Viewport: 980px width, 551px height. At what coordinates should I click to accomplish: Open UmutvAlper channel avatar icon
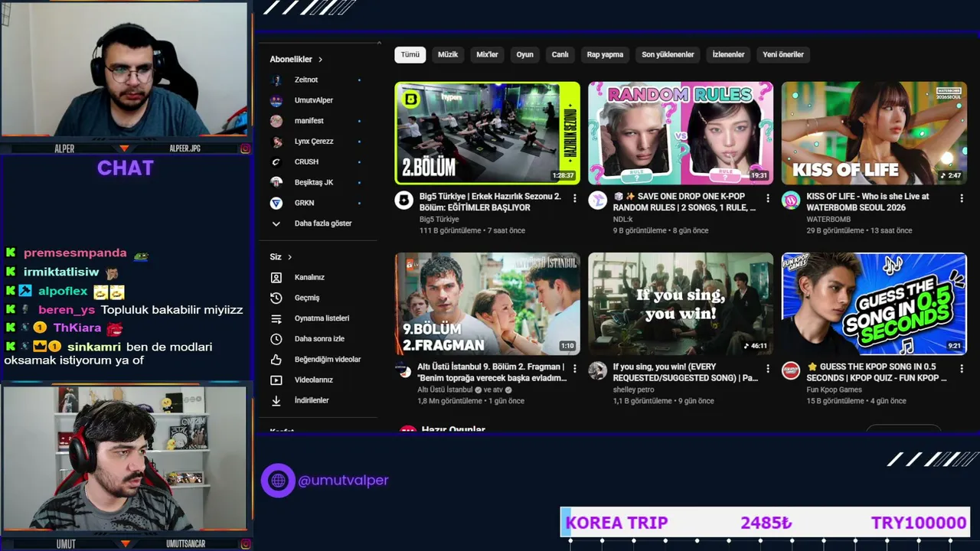276,100
